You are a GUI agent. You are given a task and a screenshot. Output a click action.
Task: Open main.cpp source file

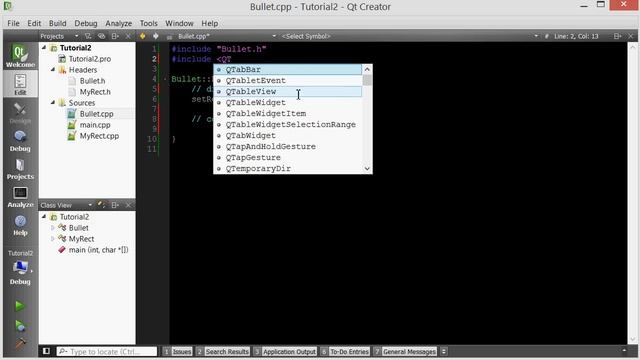click(95, 125)
